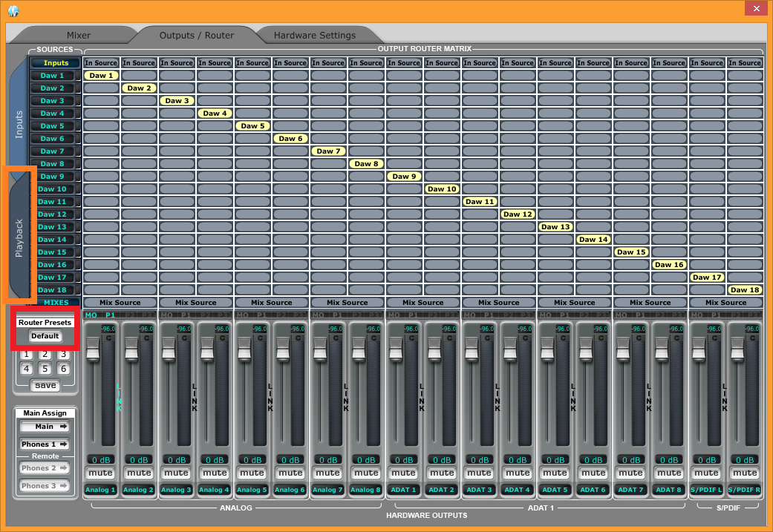The image size is (773, 532).
Task: Open Mix Source dropdown for Analog 7-8 pair
Action: (x=348, y=303)
